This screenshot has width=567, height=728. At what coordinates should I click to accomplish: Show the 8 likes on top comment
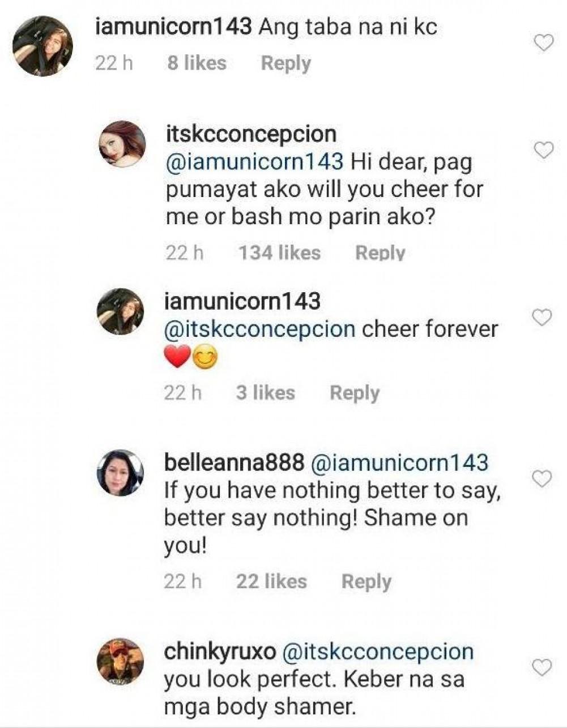pyautogui.click(x=197, y=63)
